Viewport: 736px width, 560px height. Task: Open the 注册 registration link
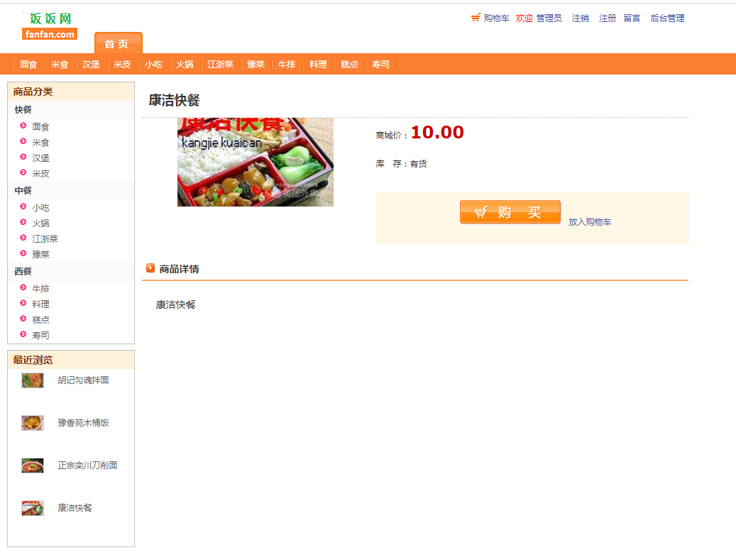pyautogui.click(x=608, y=18)
